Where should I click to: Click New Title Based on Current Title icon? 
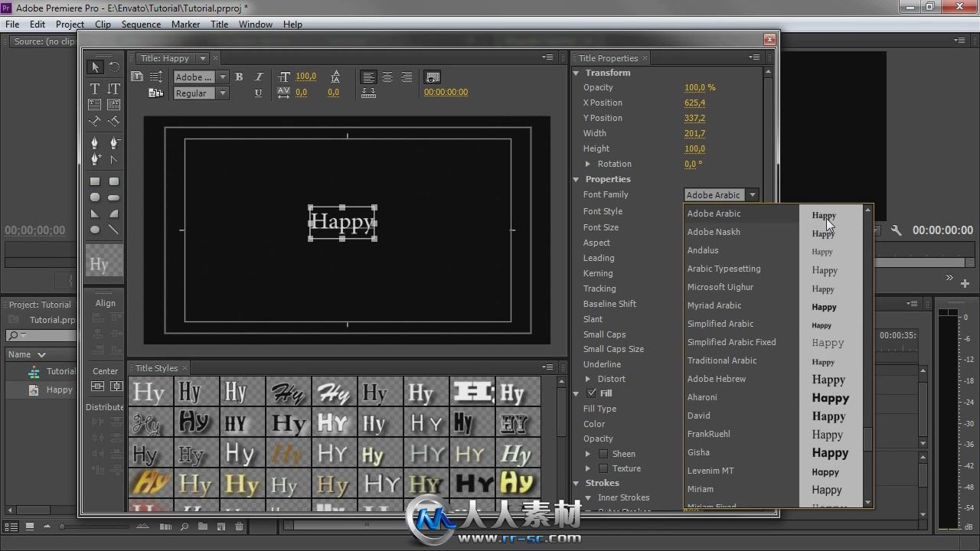click(137, 77)
